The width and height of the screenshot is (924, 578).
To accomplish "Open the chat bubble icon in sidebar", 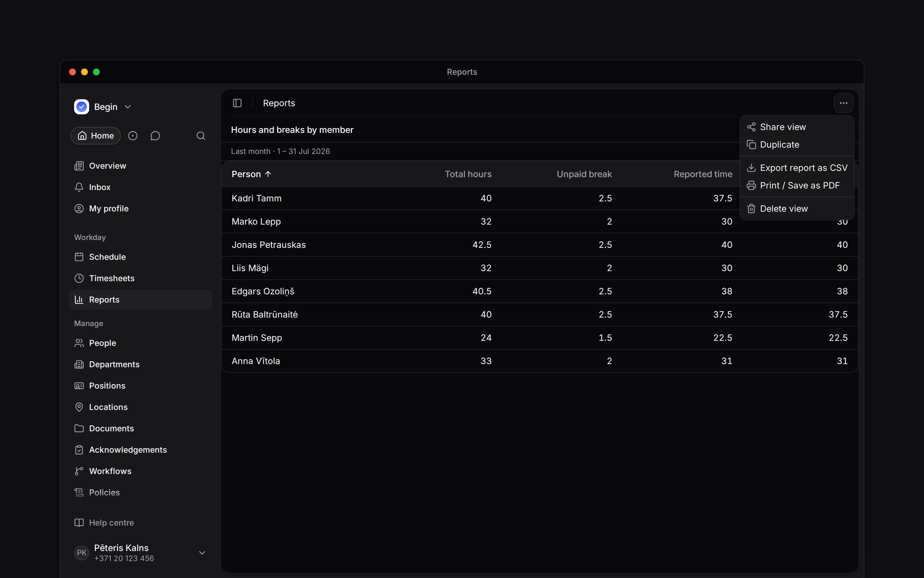I will (155, 136).
